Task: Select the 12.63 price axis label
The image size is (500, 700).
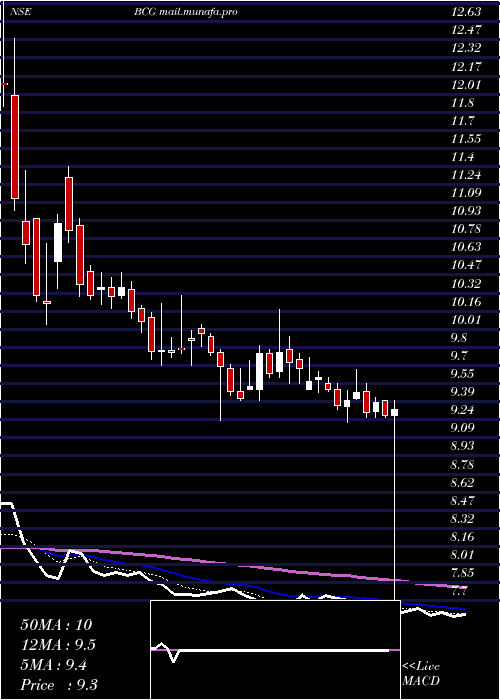Action: pyautogui.click(x=467, y=12)
